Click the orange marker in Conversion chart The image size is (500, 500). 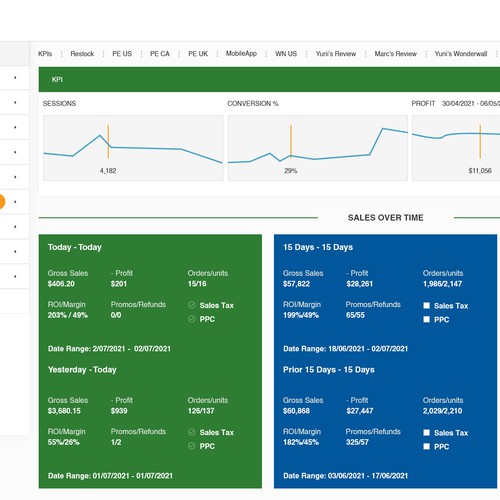tap(291, 141)
